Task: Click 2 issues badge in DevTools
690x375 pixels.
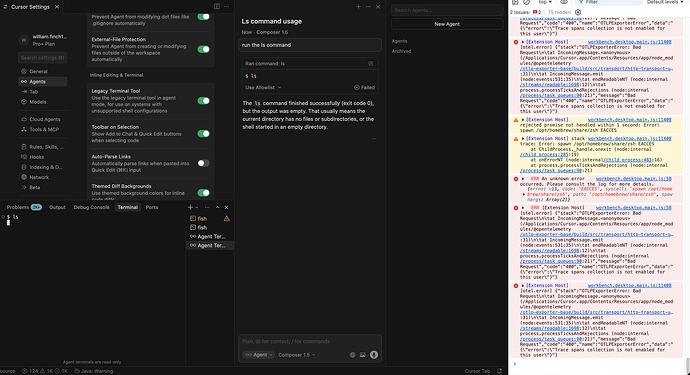Action: 525,12
